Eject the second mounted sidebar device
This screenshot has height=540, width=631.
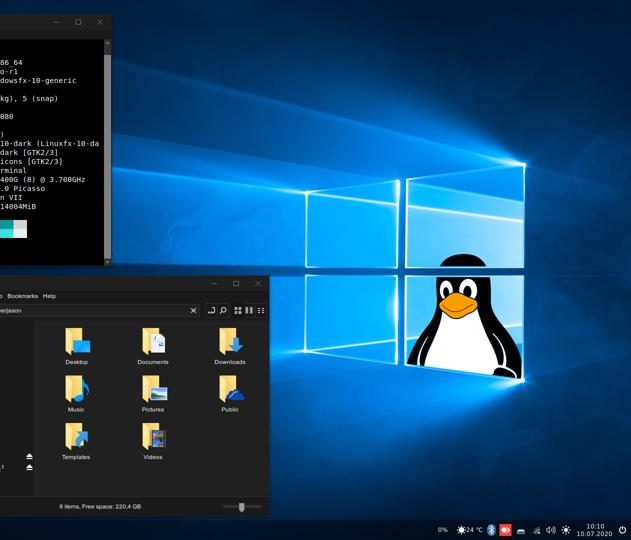pyautogui.click(x=29, y=467)
